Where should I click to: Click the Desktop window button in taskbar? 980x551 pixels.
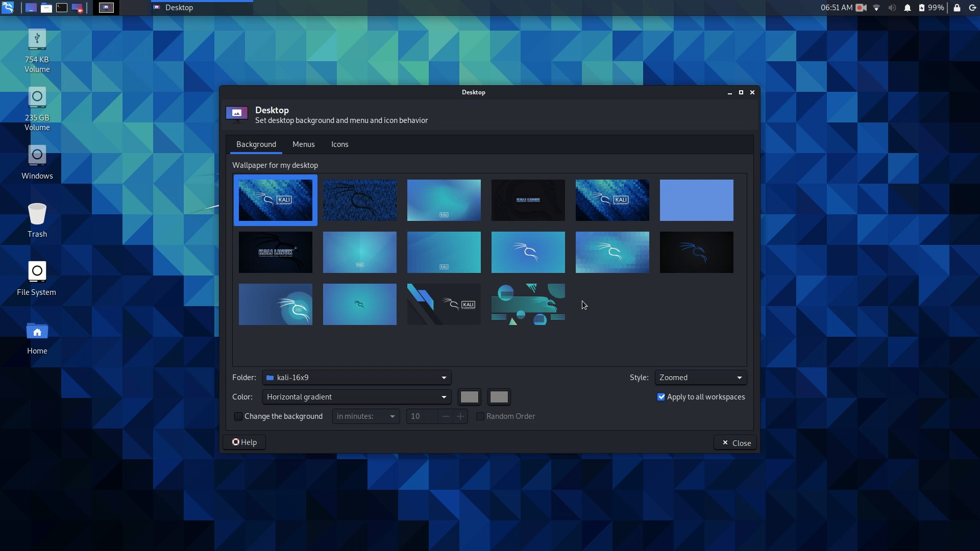(202, 8)
